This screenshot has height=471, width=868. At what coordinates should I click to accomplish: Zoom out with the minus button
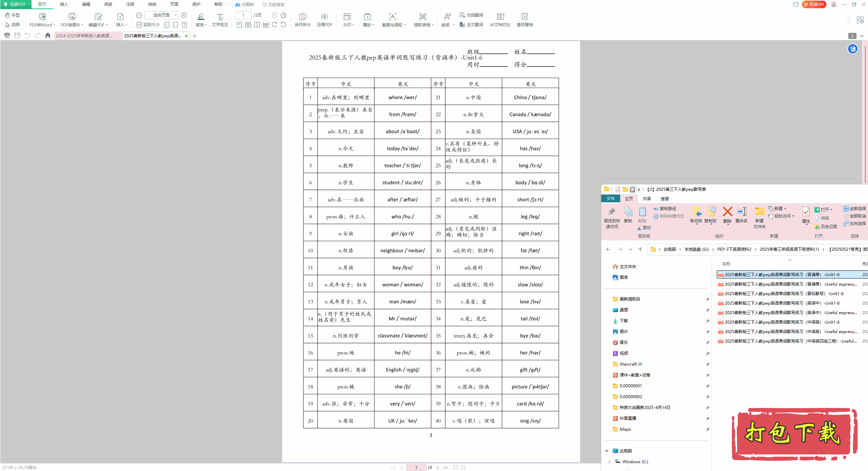point(139,15)
